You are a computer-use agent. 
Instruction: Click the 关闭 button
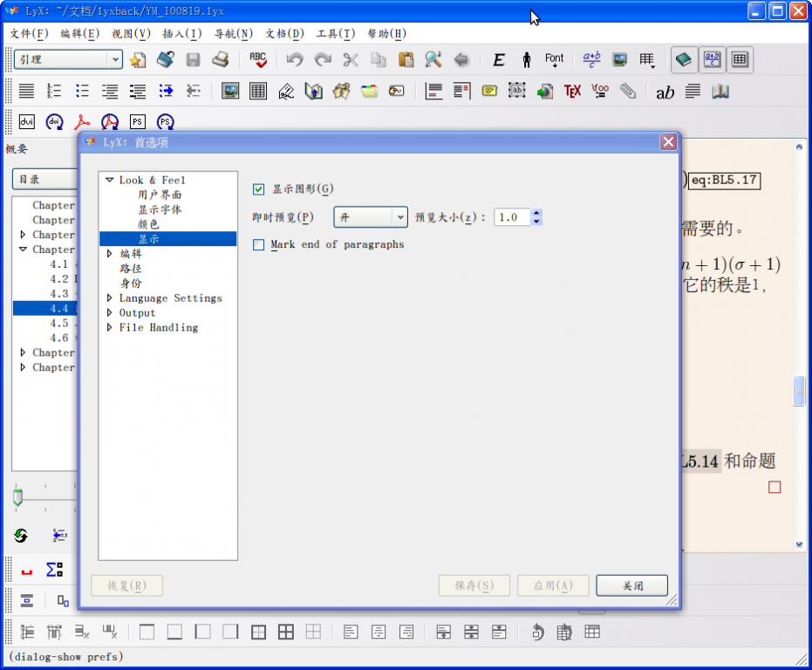(632, 586)
